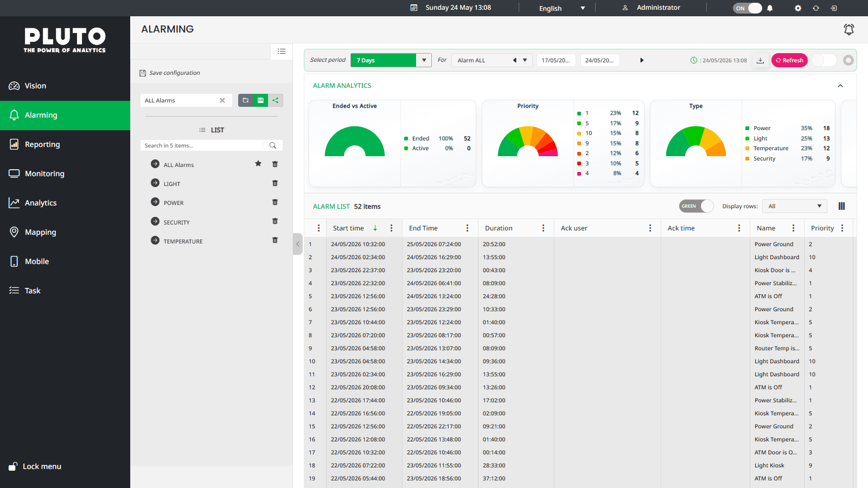Image resolution: width=868 pixels, height=488 pixels.
Task: Clear the ALL Alarms configuration name field
Action: tap(222, 100)
